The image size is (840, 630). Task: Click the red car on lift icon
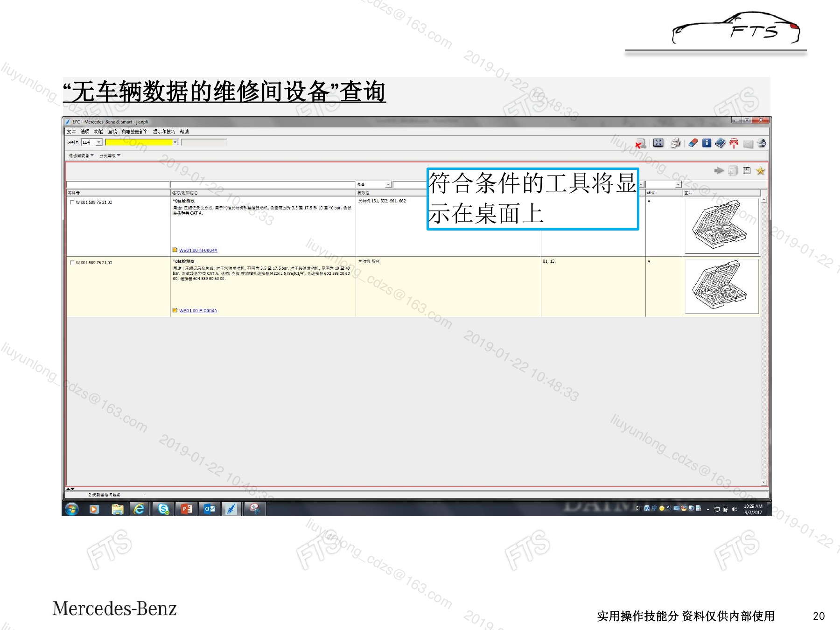(x=734, y=143)
